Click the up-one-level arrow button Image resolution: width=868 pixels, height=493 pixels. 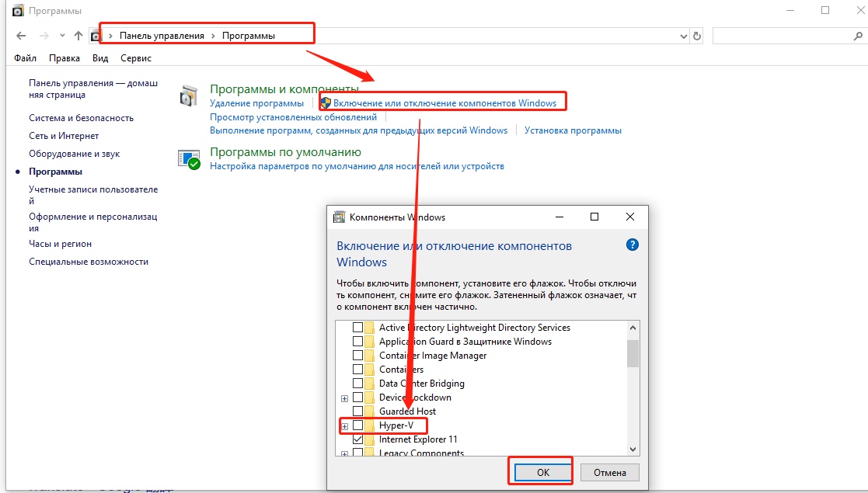point(78,36)
